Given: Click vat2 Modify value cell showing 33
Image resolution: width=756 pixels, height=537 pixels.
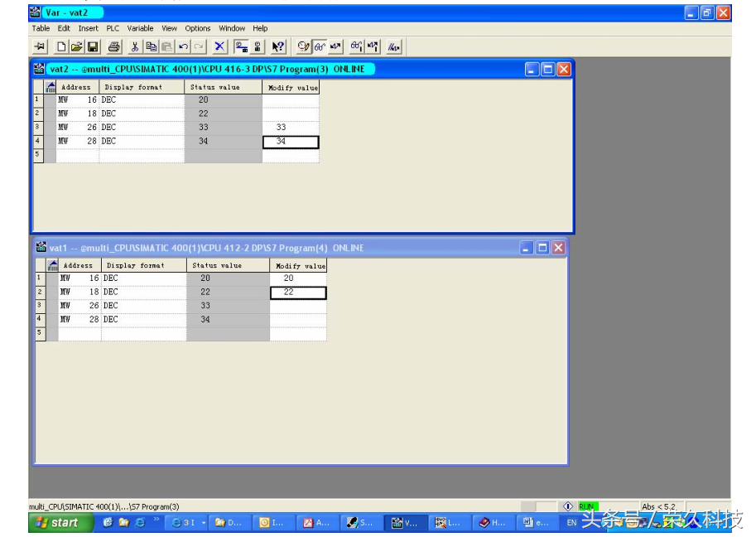Looking at the screenshot, I should (x=291, y=128).
